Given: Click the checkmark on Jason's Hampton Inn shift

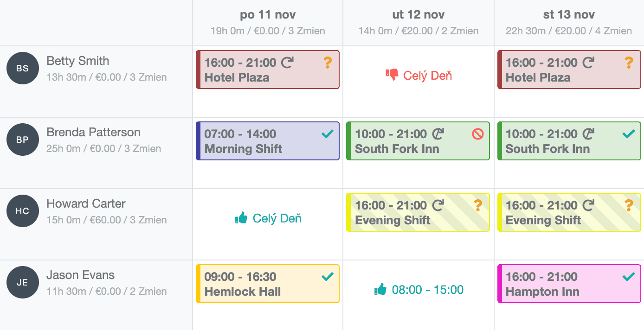Looking at the screenshot, I should [x=629, y=276].
